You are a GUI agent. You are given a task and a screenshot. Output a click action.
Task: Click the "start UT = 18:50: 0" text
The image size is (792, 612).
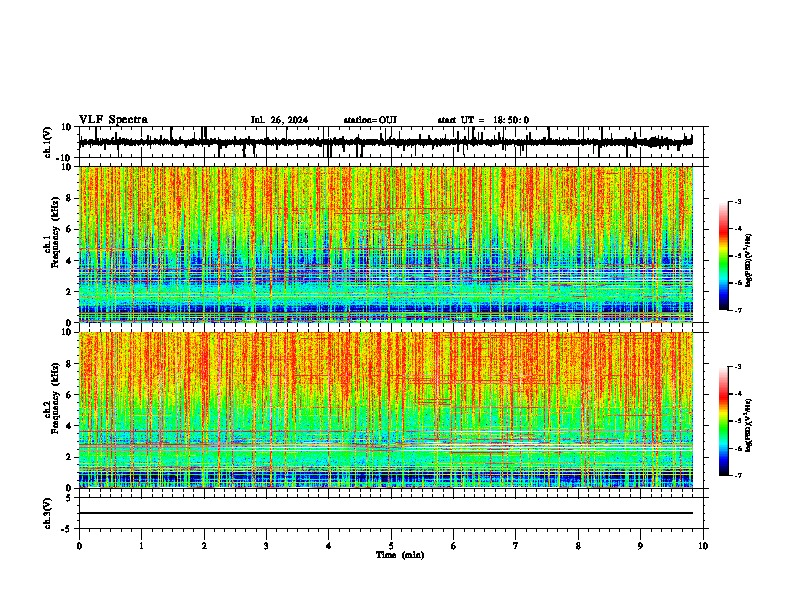coord(483,120)
